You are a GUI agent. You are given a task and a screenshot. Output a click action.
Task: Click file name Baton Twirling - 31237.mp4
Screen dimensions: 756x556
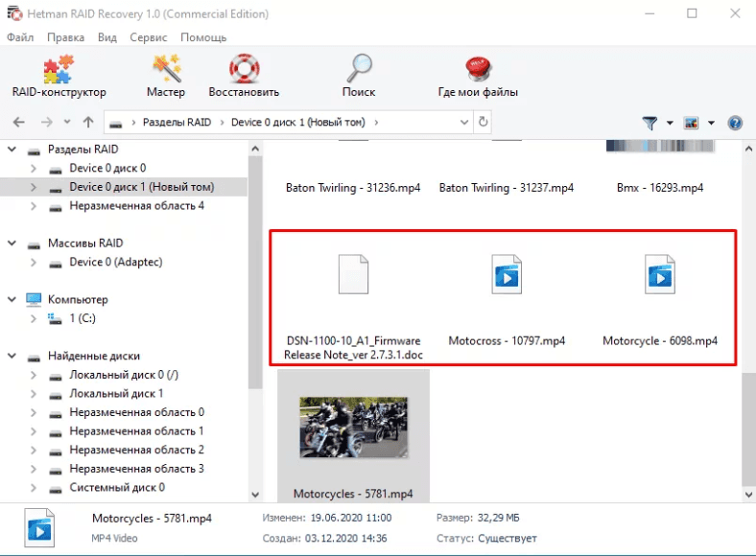(x=507, y=188)
